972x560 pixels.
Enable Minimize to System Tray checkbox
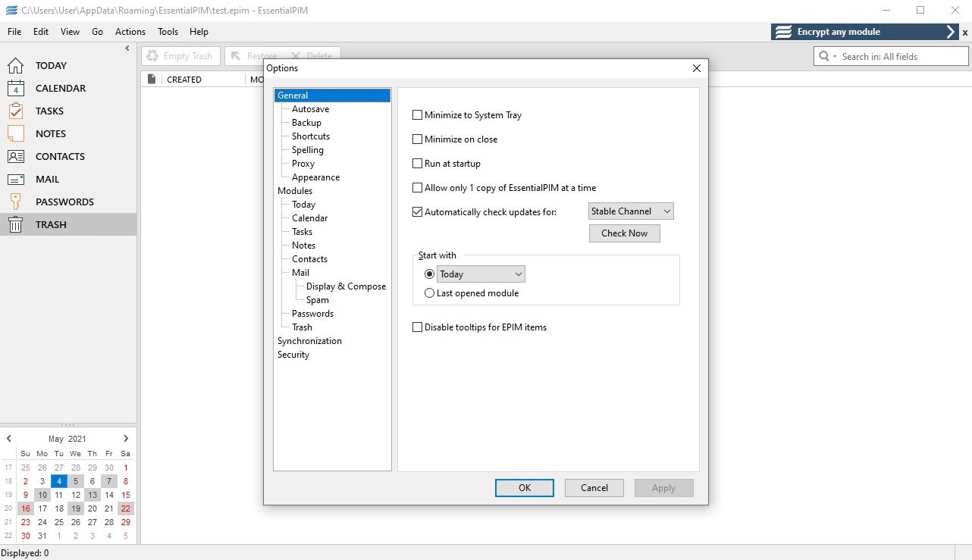417,115
